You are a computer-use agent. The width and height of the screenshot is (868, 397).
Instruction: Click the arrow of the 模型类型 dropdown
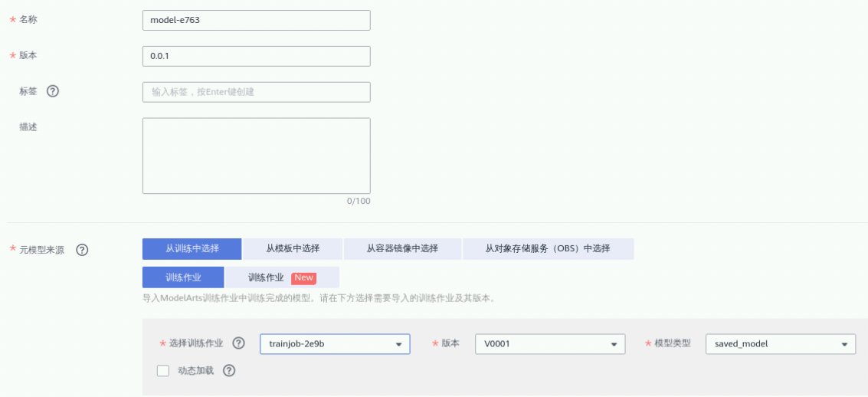click(x=843, y=345)
